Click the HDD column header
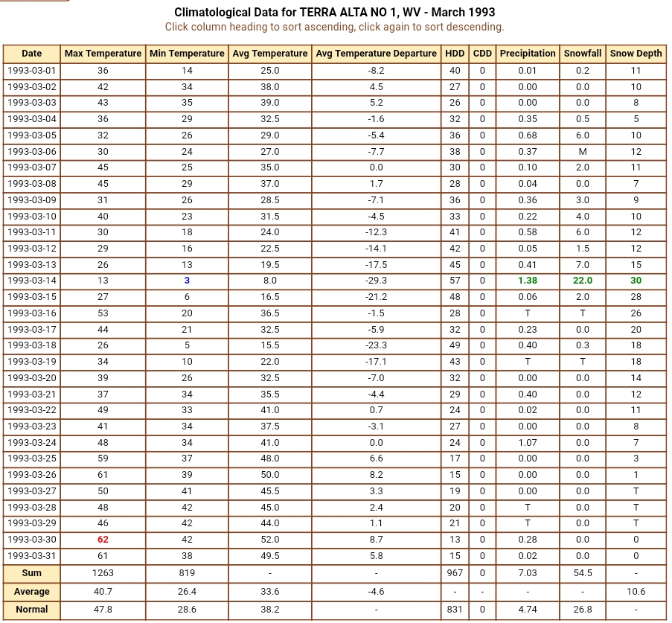This screenshot has height=623, width=672. [x=455, y=54]
